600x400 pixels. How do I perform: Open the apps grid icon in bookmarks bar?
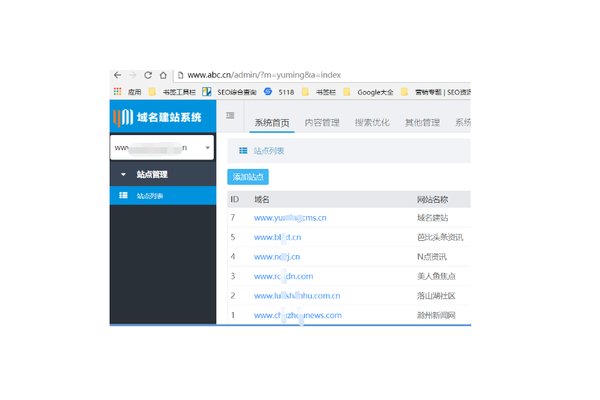117,91
